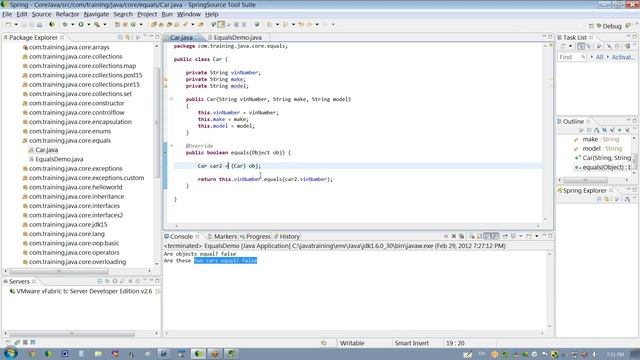This screenshot has height=360, width=640.
Task: Select equals(Object) in the Outline
Action: (603, 167)
